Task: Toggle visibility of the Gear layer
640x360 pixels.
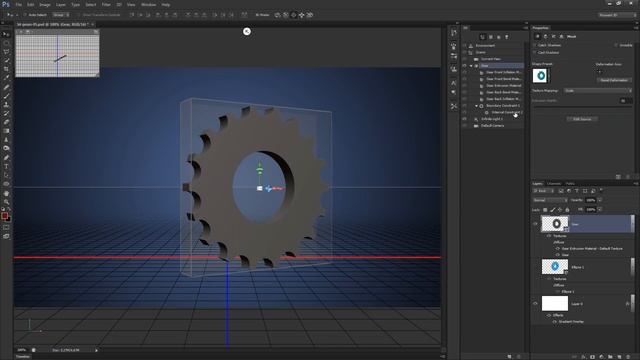Action: click(x=535, y=224)
